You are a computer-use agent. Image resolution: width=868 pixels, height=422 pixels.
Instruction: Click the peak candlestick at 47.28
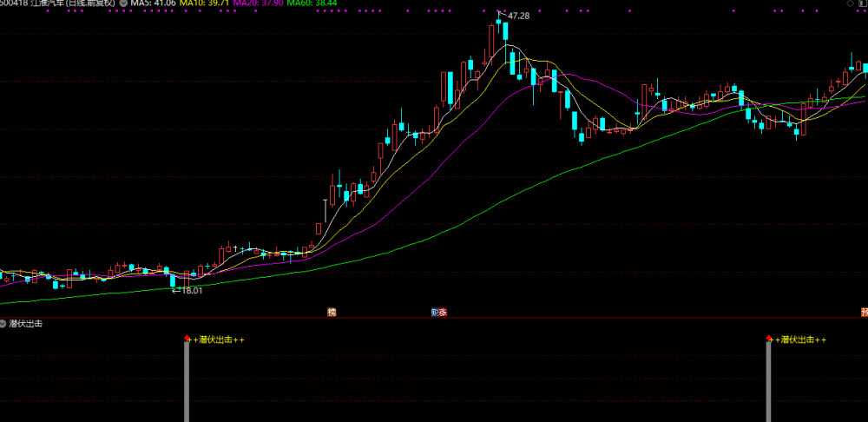(x=498, y=23)
